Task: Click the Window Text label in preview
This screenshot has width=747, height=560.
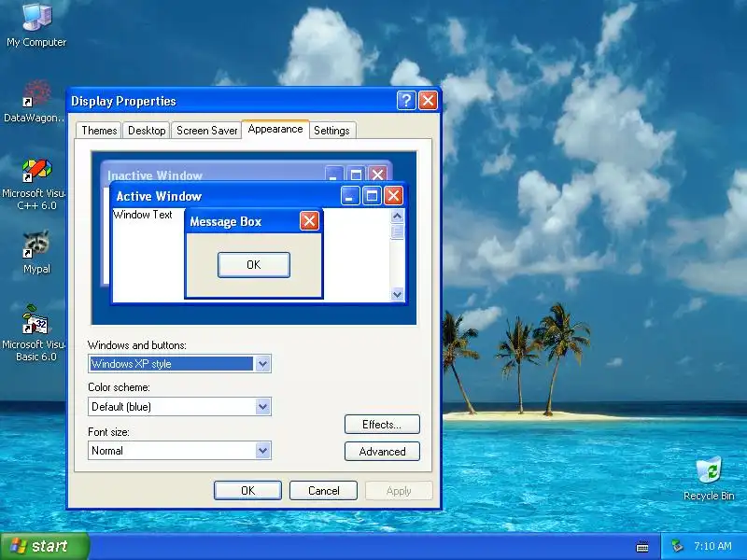Action: [143, 215]
